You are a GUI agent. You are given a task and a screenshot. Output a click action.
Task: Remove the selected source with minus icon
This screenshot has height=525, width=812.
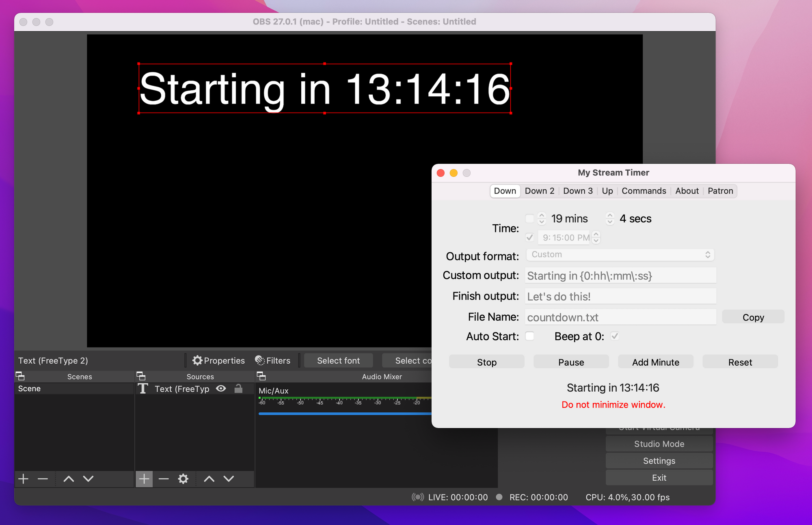tap(164, 479)
